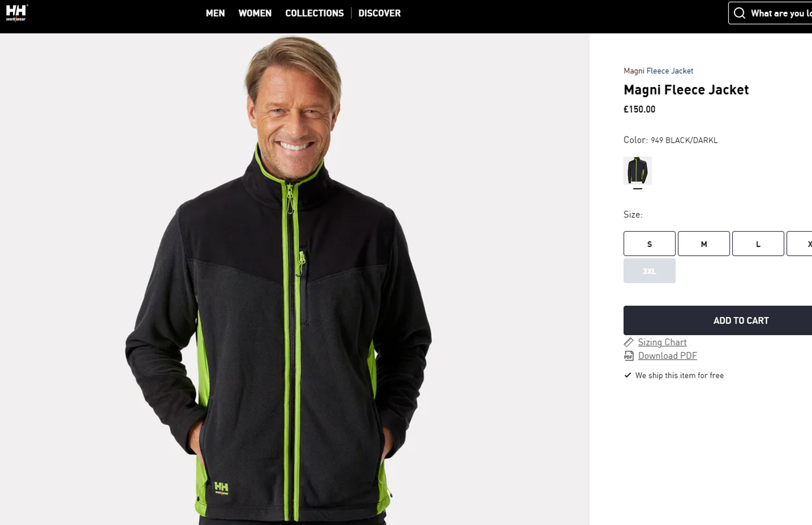
Task: Select the 949 Black jacket color swatch
Action: [x=637, y=171]
